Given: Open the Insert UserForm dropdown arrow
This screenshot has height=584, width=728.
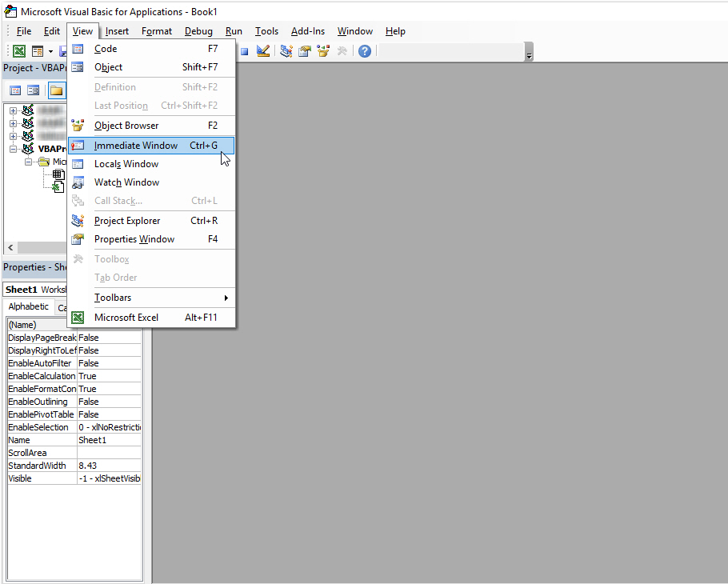Looking at the screenshot, I should [x=50, y=51].
